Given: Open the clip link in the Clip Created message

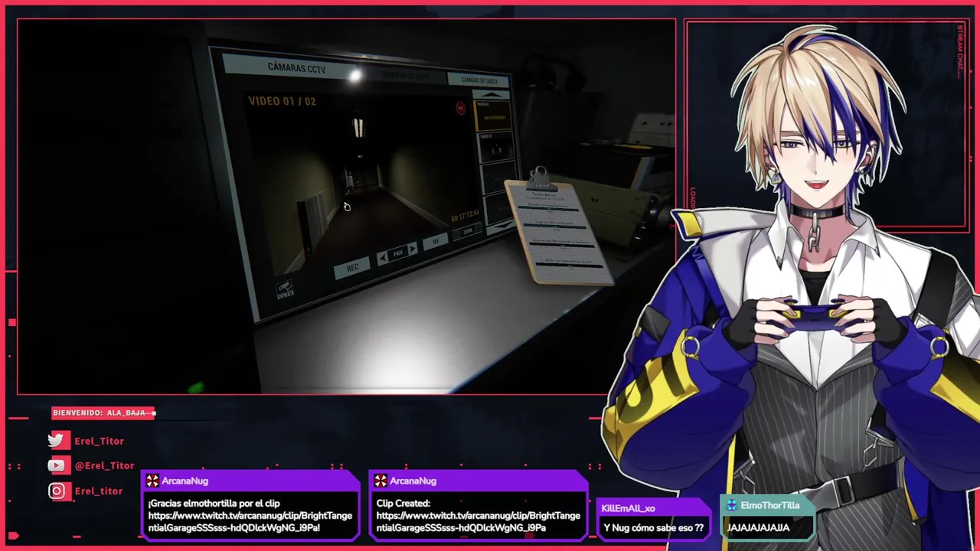Looking at the screenshot, I should tap(478, 521).
